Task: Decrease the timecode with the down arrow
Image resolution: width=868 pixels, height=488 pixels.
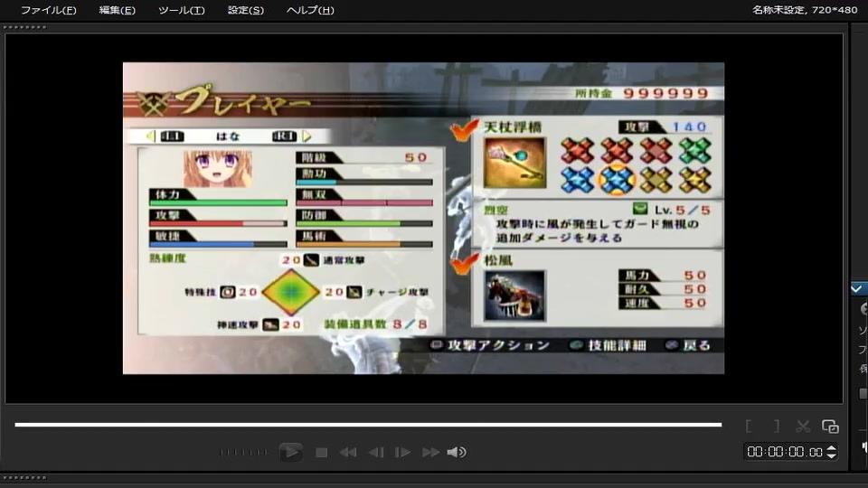Action: pyautogui.click(x=832, y=455)
